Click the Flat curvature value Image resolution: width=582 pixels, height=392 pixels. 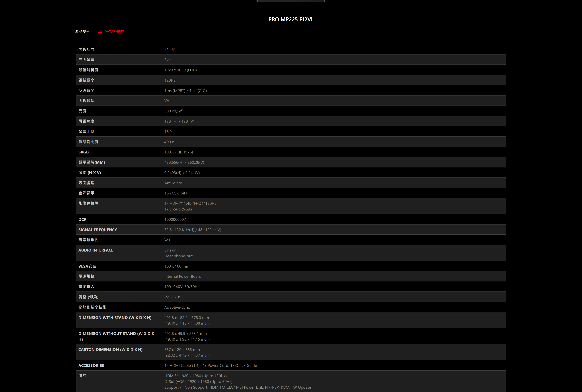point(167,60)
